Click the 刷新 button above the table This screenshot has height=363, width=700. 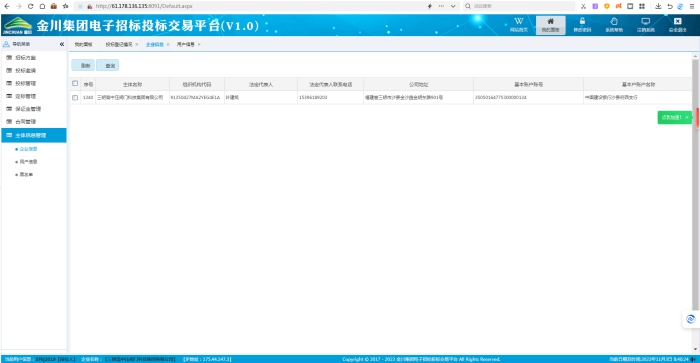tap(83, 65)
